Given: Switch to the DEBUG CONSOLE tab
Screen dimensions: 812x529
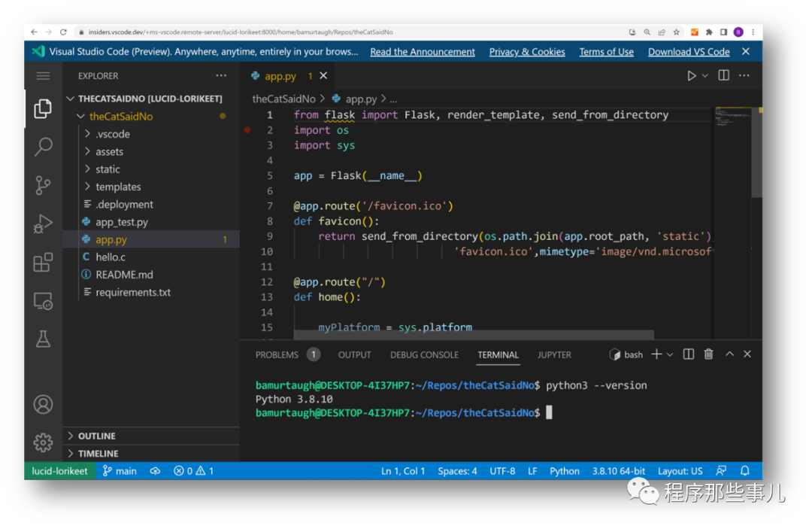Looking at the screenshot, I should point(424,355).
